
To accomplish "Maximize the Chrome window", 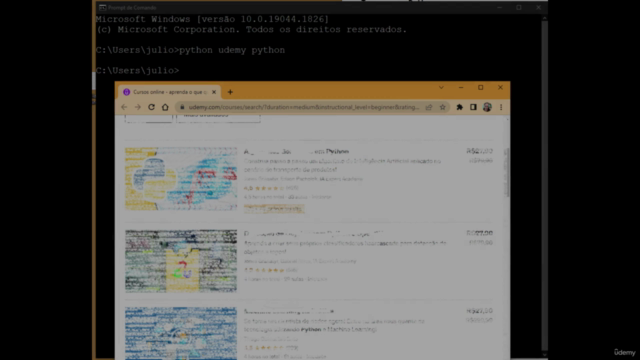I will coord(480,87).
